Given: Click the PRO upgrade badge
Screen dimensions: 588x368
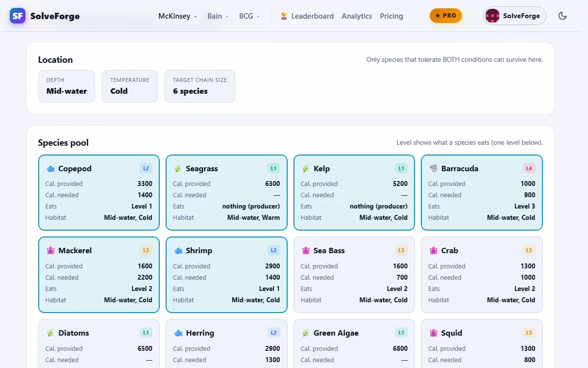Looking at the screenshot, I should point(446,16).
